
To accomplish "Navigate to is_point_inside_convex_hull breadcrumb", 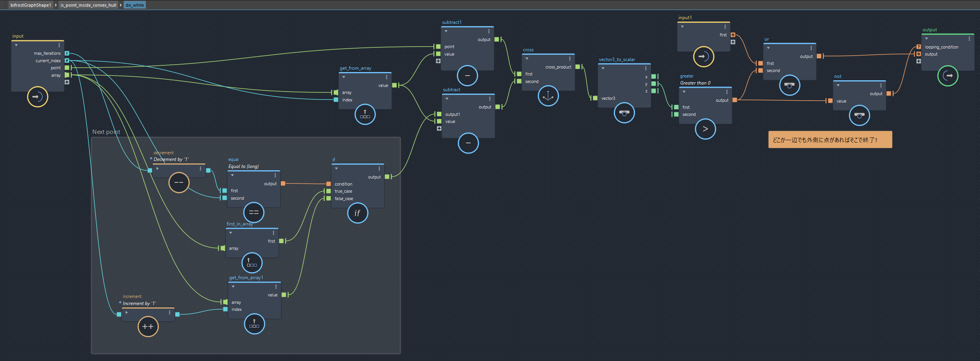I will (x=88, y=5).
